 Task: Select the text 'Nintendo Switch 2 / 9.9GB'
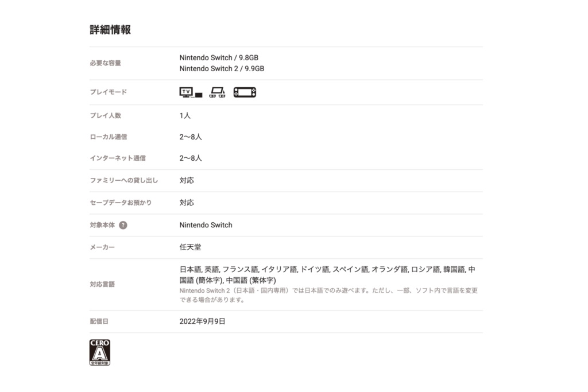click(x=222, y=68)
